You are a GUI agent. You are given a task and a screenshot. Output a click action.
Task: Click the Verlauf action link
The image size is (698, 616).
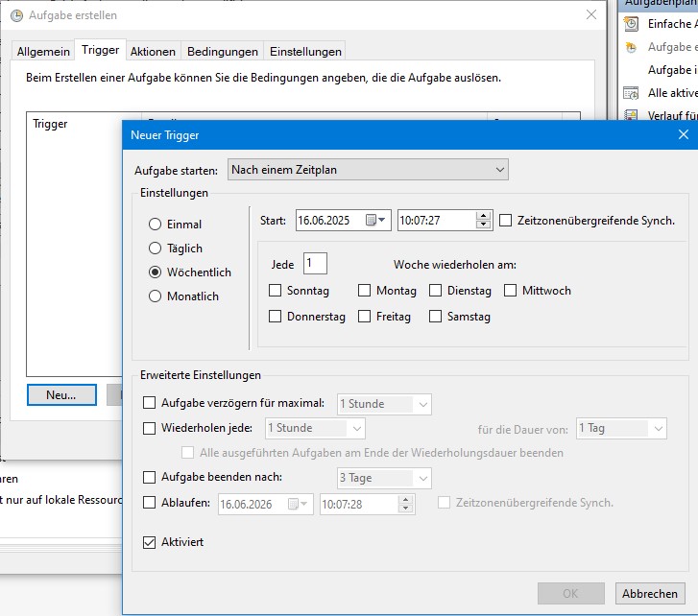tap(673, 116)
